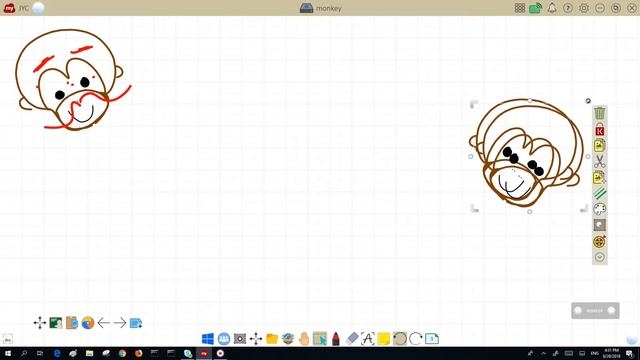
Task: Pick the eraser tool
Action: point(352,338)
